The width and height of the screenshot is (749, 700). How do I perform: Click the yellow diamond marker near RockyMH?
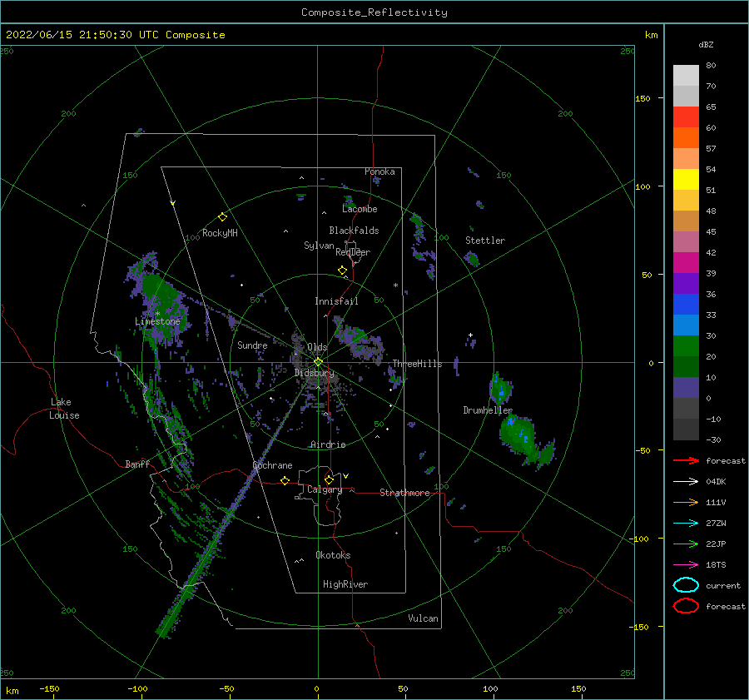coord(222,217)
